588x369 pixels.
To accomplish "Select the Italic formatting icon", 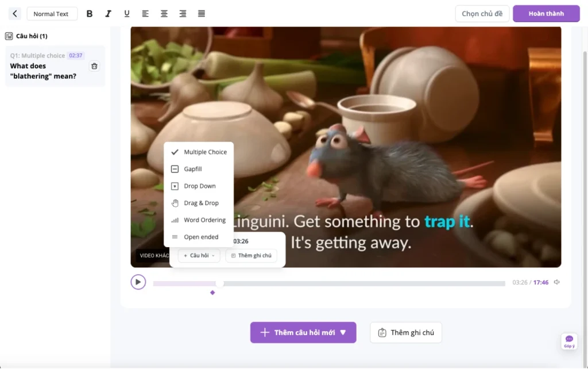I will [108, 13].
